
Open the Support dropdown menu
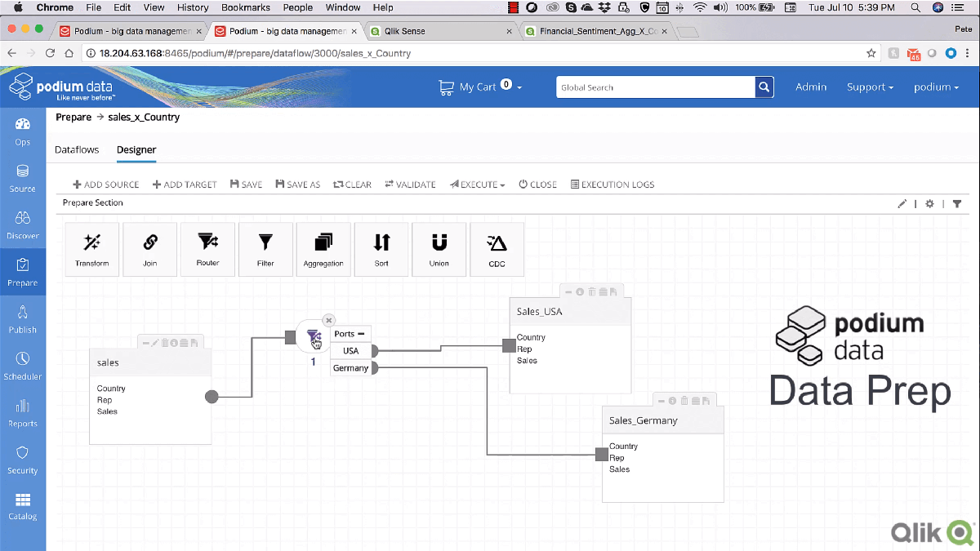coord(870,87)
